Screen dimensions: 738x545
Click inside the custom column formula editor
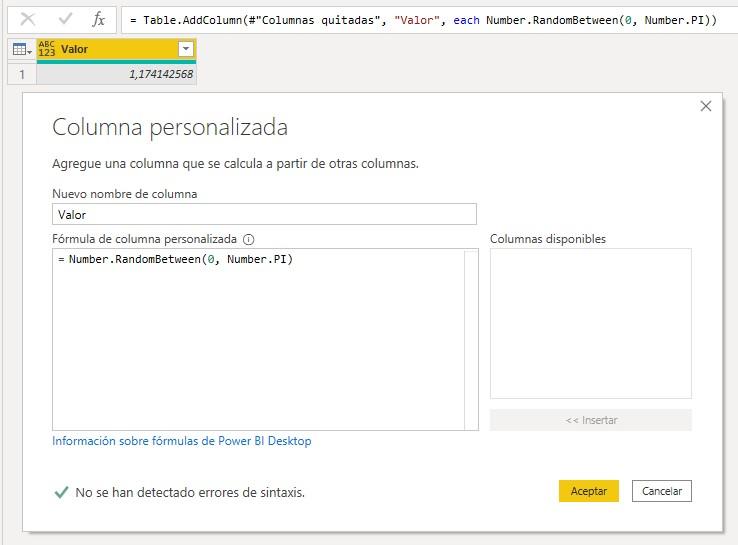[x=258, y=340]
